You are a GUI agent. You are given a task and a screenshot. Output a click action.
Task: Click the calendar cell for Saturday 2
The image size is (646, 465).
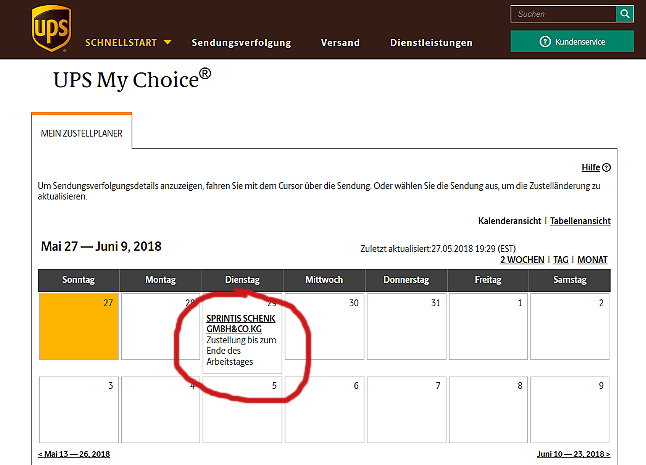(x=570, y=327)
